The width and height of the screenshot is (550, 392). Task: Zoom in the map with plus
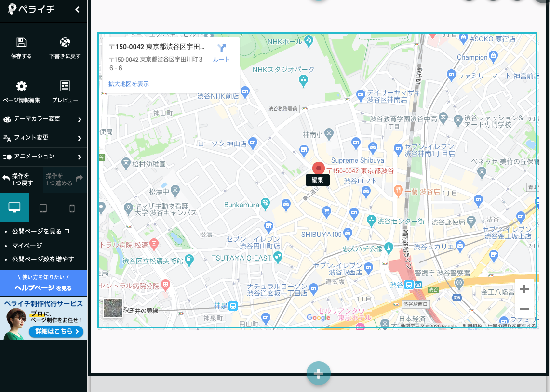click(524, 289)
